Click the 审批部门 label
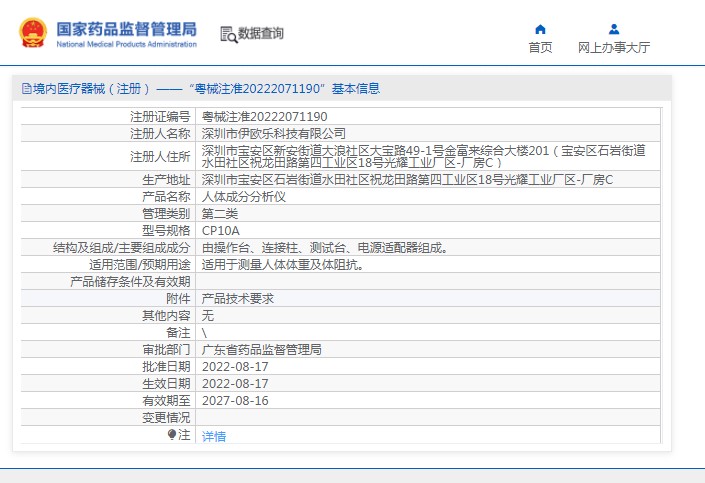This screenshot has height=483, width=705. (x=166, y=350)
